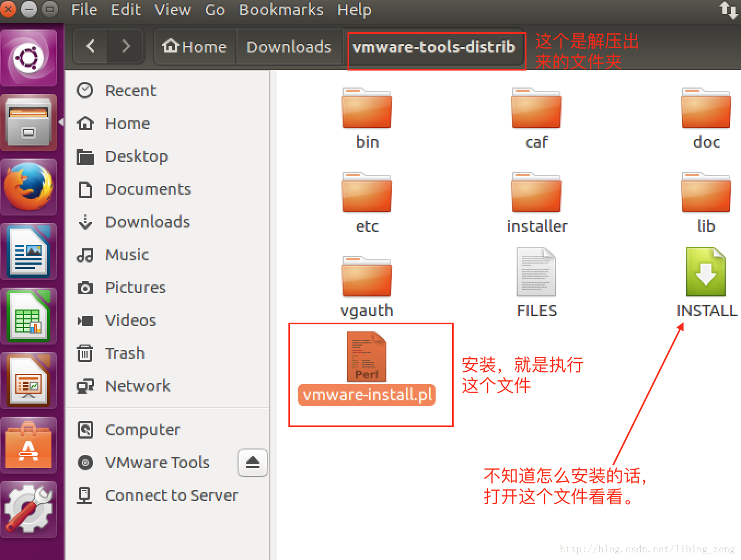Viewport: 741px width, 560px height.
Task: Jump to Home in the path bar
Action: [x=195, y=46]
